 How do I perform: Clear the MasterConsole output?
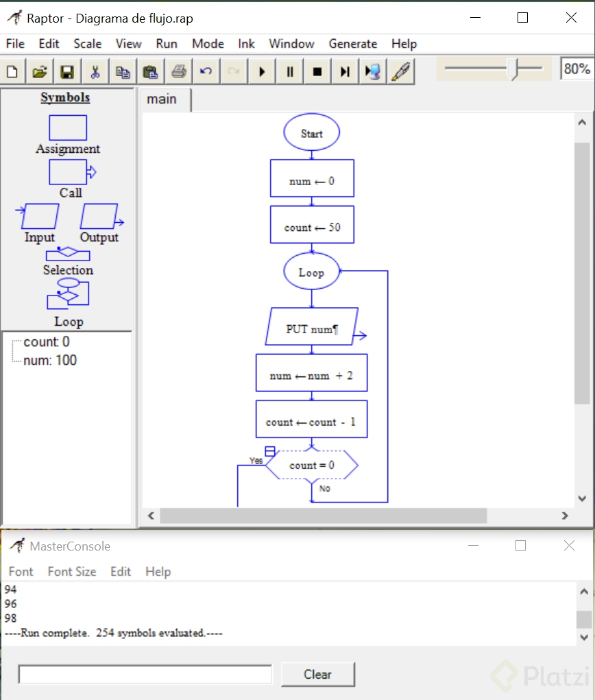coord(317,674)
